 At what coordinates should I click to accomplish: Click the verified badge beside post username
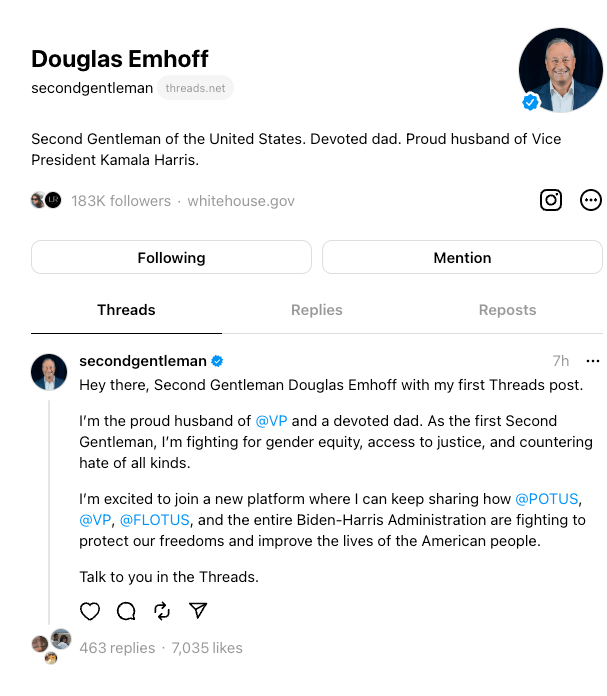point(217,361)
